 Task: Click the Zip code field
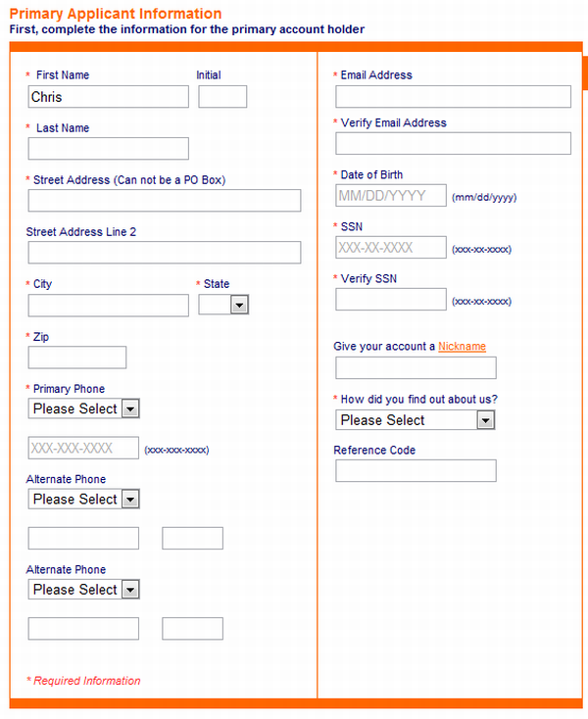77,358
